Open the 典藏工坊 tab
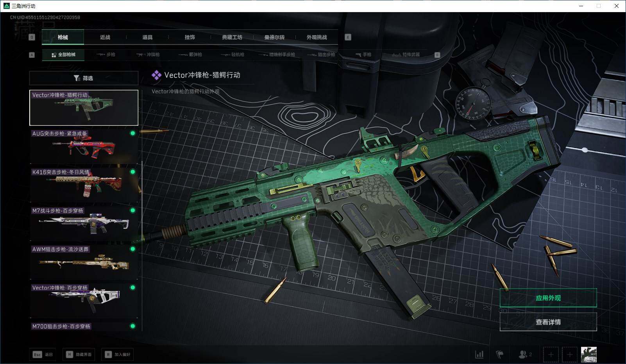 coord(232,37)
